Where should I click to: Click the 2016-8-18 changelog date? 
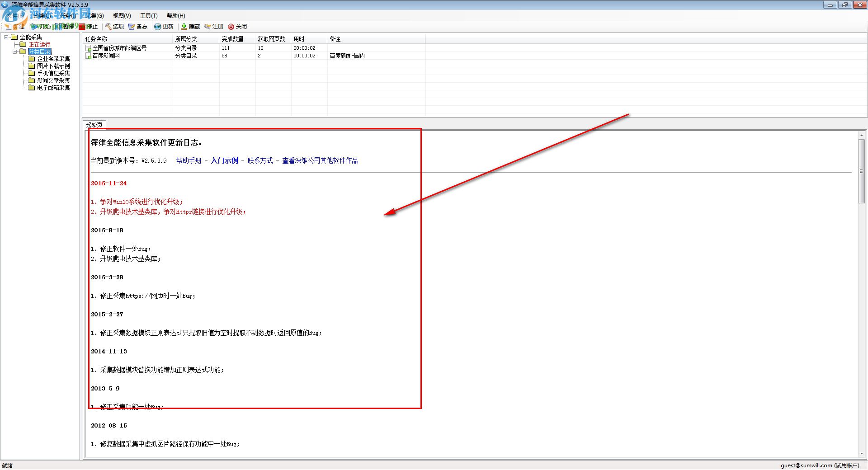click(107, 230)
